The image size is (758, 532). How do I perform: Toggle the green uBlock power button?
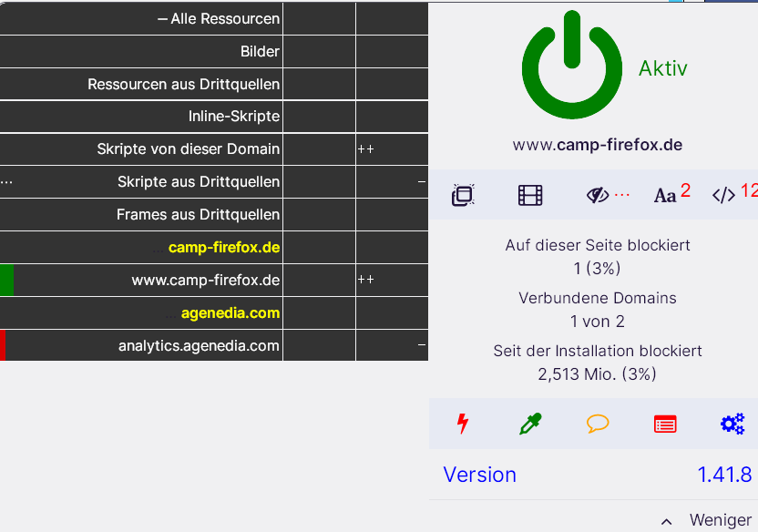(x=572, y=65)
